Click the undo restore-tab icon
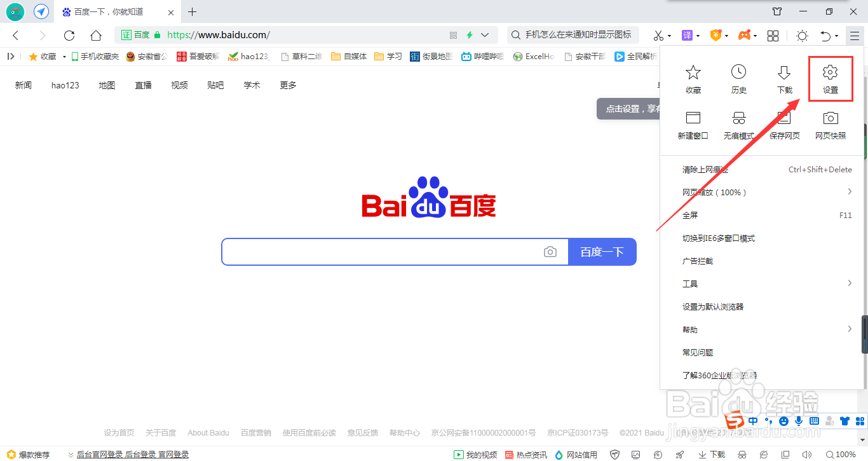 pos(825,36)
